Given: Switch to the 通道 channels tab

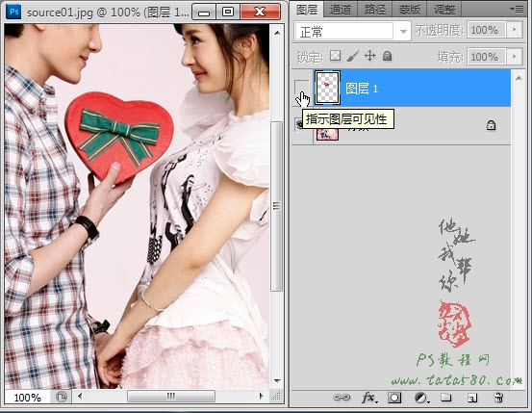Looking at the screenshot, I should [341, 10].
